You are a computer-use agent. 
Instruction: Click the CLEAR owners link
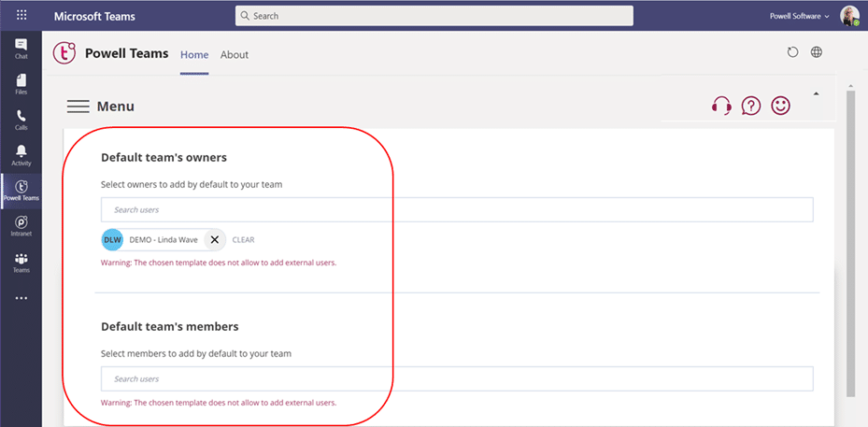coord(243,240)
